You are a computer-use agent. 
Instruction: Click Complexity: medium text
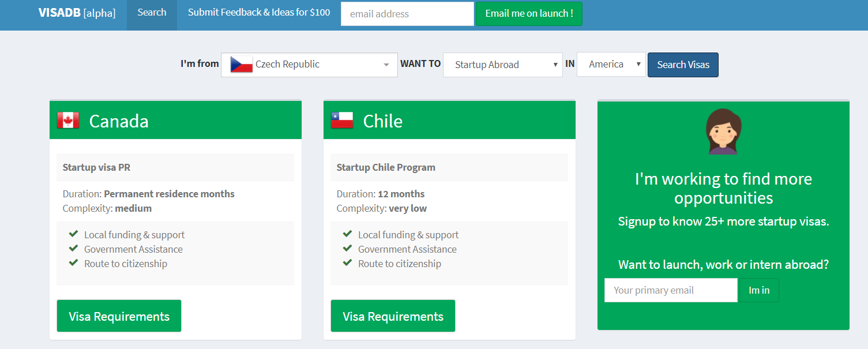click(x=107, y=208)
